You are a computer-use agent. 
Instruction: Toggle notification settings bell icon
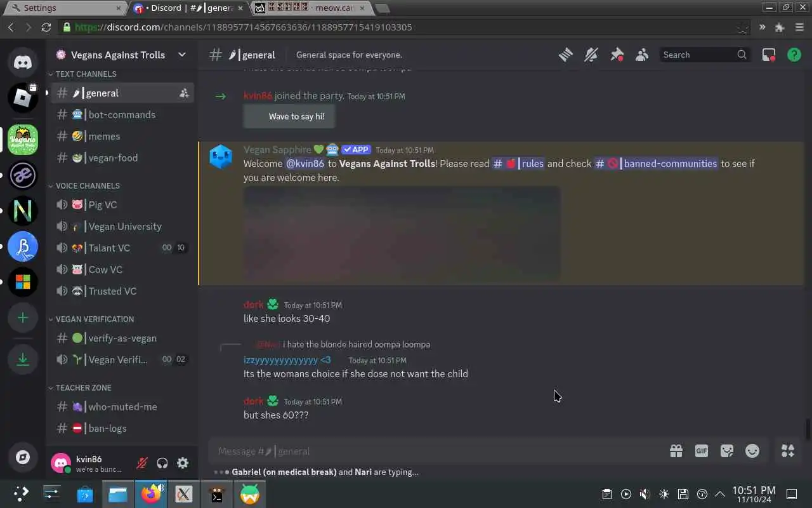click(591, 55)
